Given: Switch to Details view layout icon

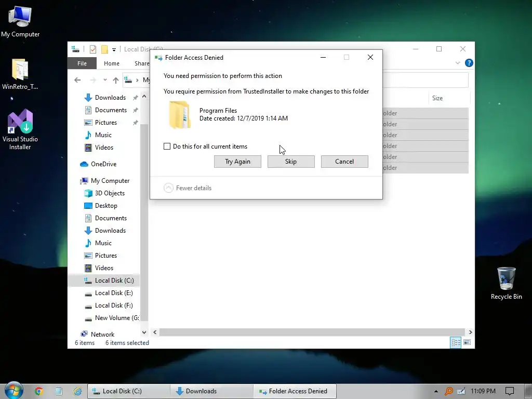Looking at the screenshot, I should [456, 342].
